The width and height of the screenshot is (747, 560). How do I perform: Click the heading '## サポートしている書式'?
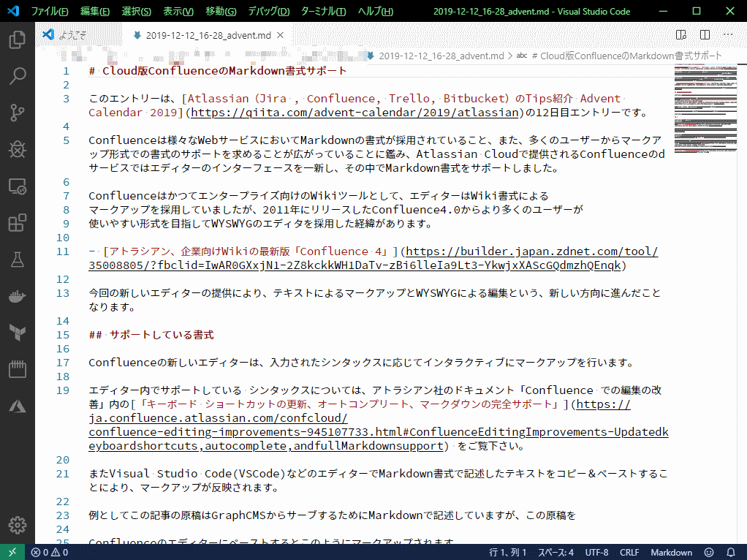[151, 335]
